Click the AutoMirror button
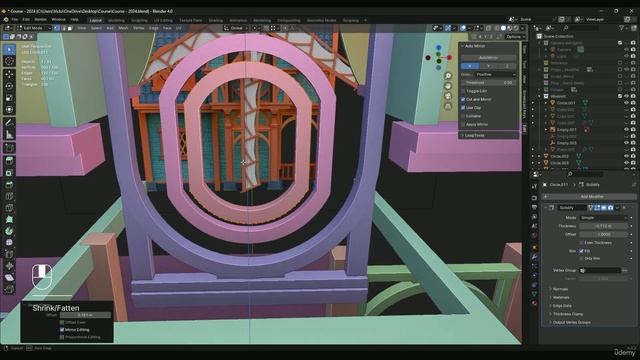640x360 pixels. (x=488, y=58)
